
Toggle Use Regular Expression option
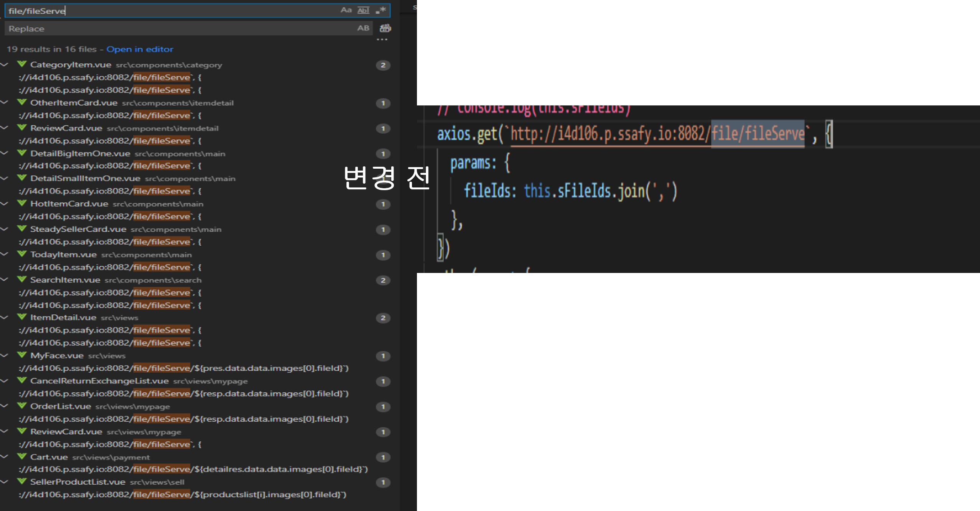381,10
